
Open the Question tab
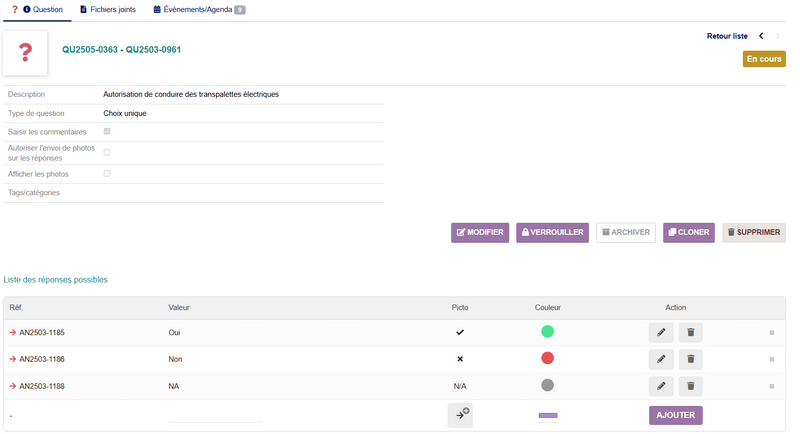[37, 10]
